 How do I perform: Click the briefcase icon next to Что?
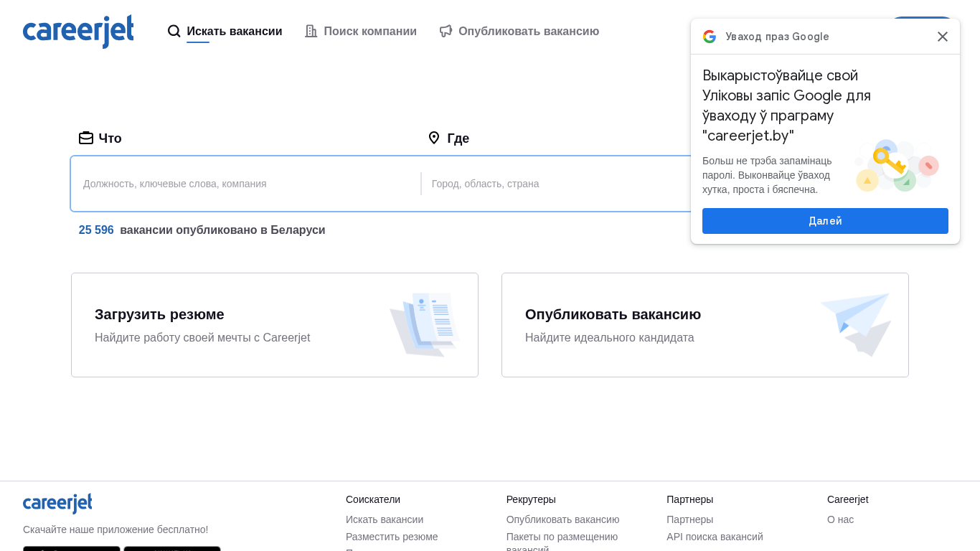[86, 138]
